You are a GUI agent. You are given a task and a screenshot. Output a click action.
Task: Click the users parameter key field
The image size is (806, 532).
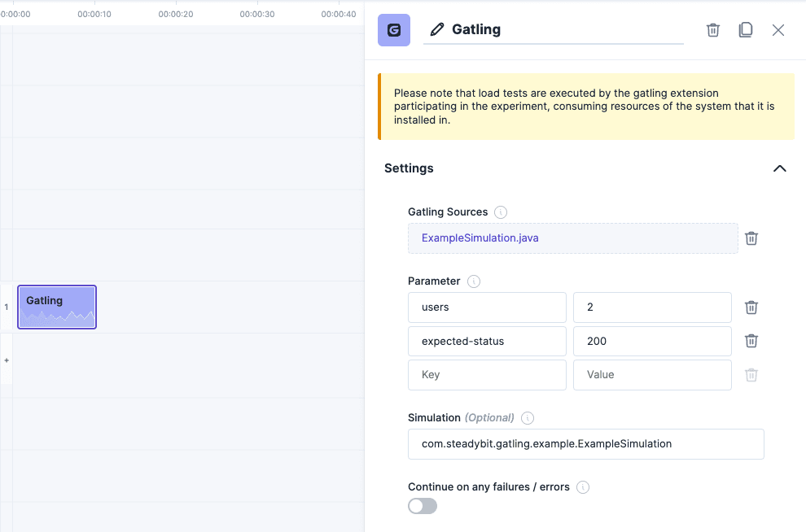[487, 307]
